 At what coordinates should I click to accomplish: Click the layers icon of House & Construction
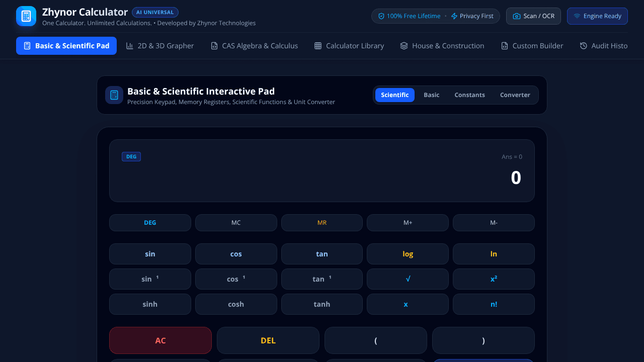404,46
